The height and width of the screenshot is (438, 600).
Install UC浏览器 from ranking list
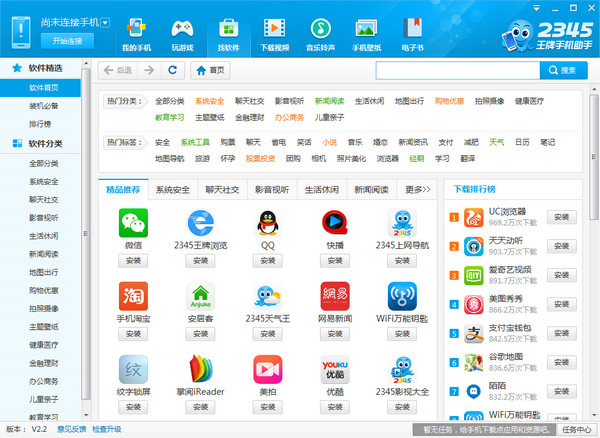562,217
